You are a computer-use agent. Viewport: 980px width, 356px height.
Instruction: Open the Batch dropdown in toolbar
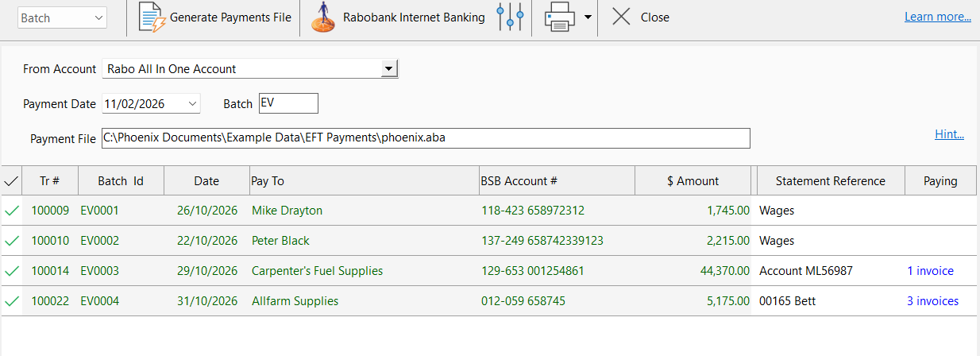tap(98, 17)
